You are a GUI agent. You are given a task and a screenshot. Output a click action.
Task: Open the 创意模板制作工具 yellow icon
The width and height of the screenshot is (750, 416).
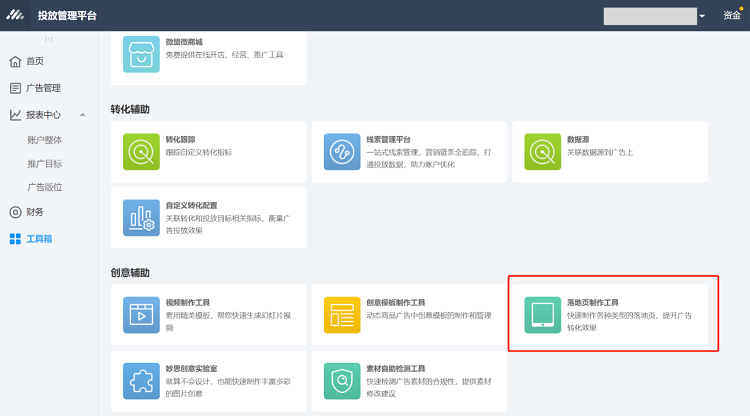(x=342, y=315)
